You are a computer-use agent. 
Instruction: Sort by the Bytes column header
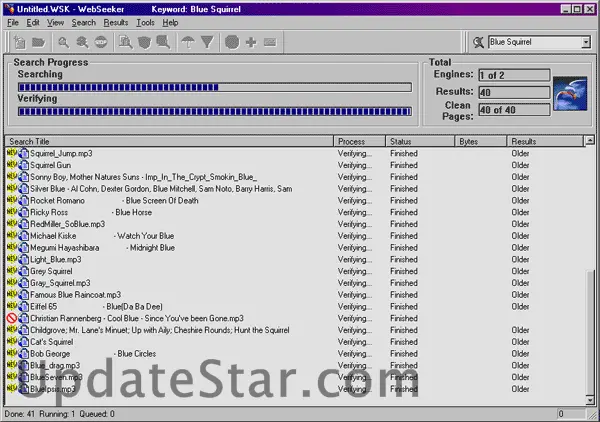pyautogui.click(x=481, y=141)
